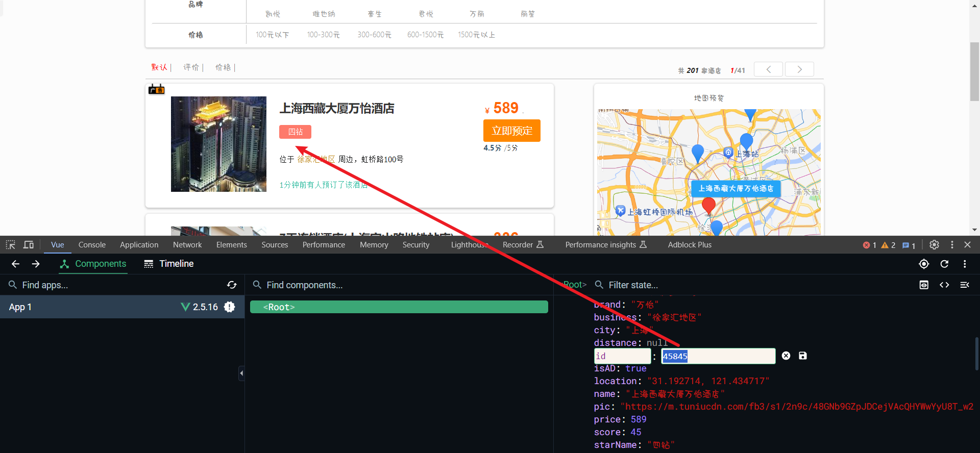Select the Root component row

coord(399,307)
